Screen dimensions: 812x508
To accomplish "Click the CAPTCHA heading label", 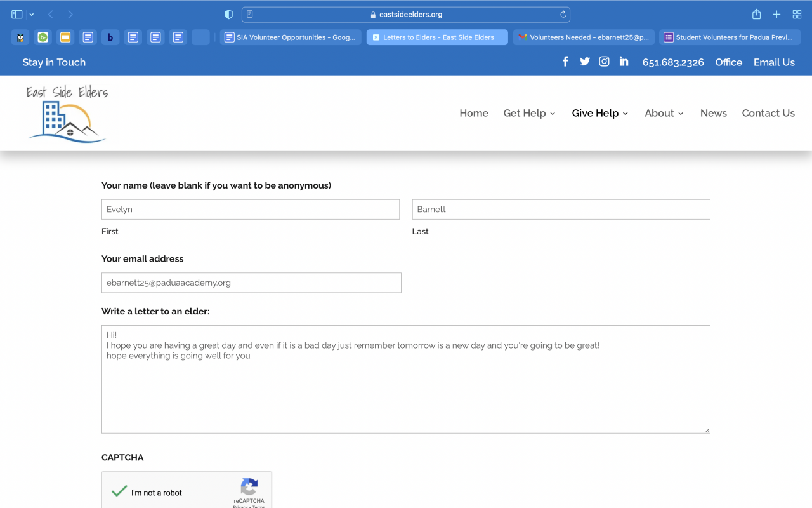I will pyautogui.click(x=122, y=458).
